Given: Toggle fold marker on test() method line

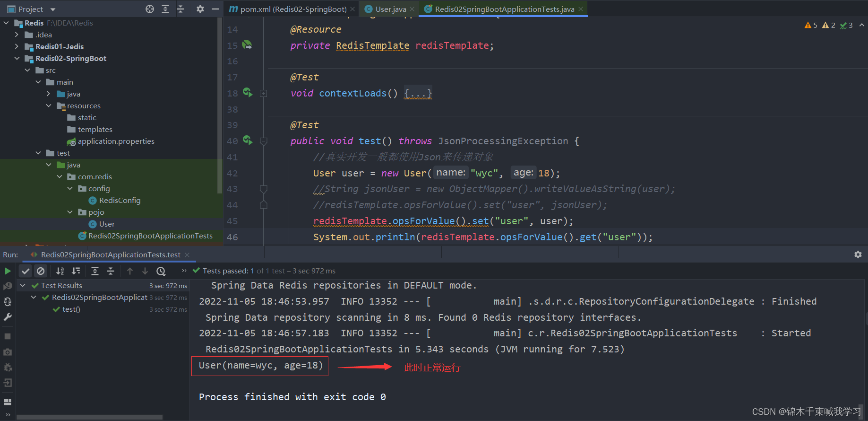Looking at the screenshot, I should coord(264,141).
